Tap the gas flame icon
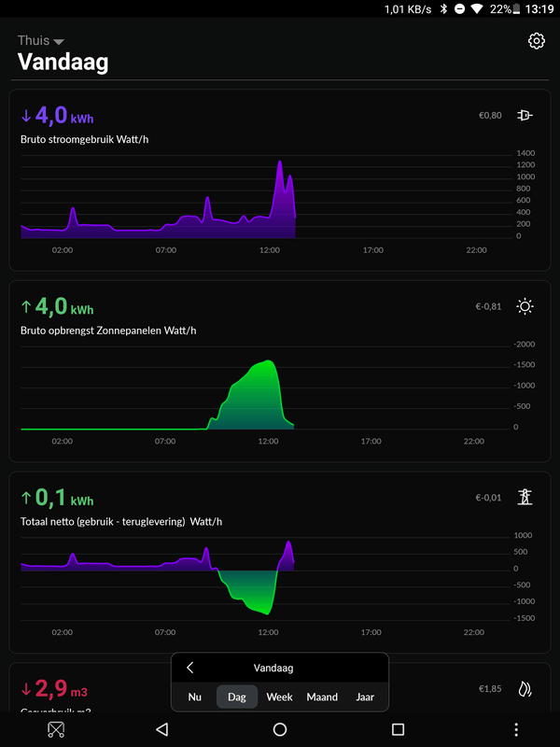The height and width of the screenshot is (747, 560). pyautogui.click(x=525, y=689)
